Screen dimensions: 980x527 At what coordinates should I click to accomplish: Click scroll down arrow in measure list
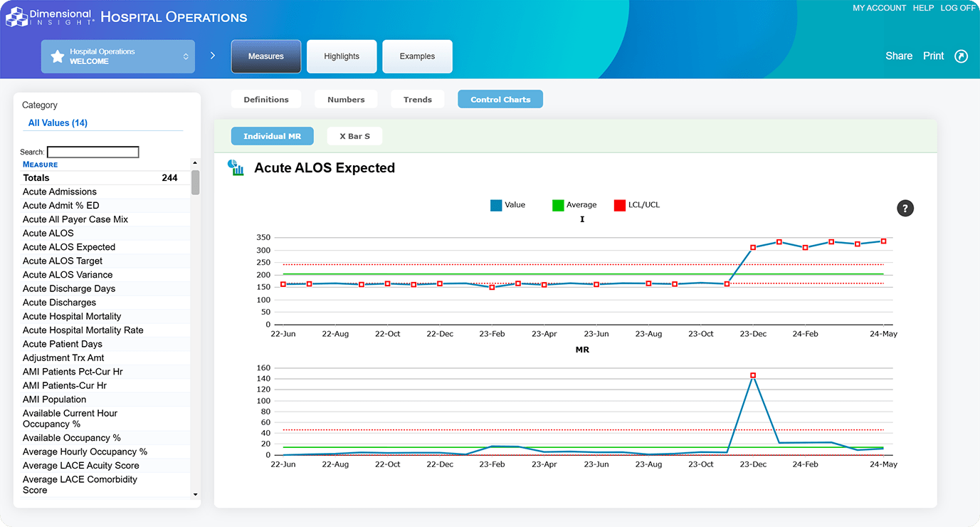coord(195,494)
